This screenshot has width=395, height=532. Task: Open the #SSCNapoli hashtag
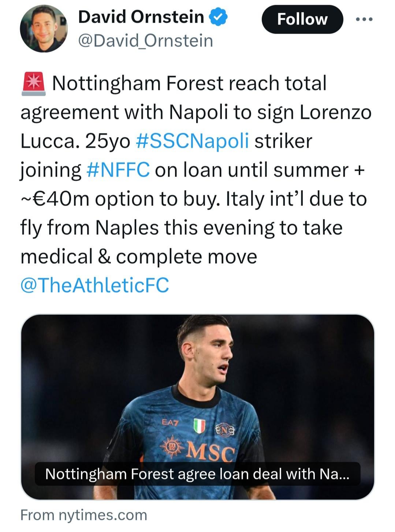pos(192,141)
